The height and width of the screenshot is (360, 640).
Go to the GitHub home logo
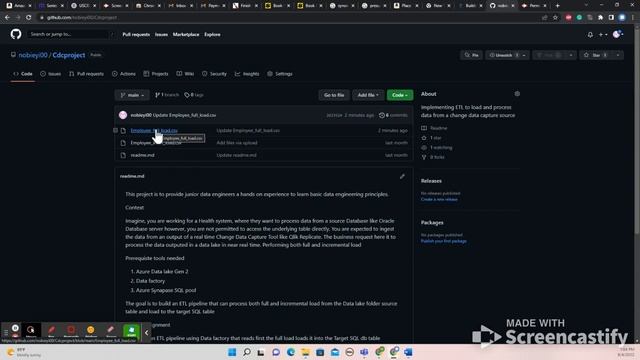click(16, 34)
